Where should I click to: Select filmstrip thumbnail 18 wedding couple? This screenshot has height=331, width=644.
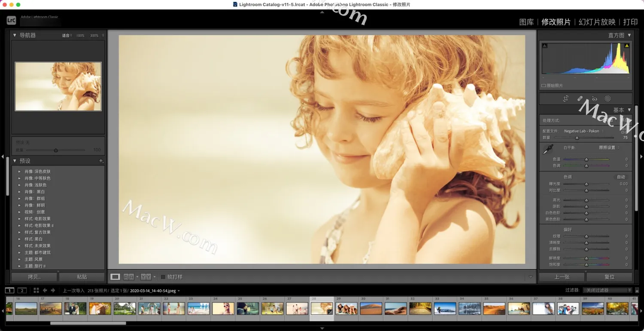pos(75,308)
